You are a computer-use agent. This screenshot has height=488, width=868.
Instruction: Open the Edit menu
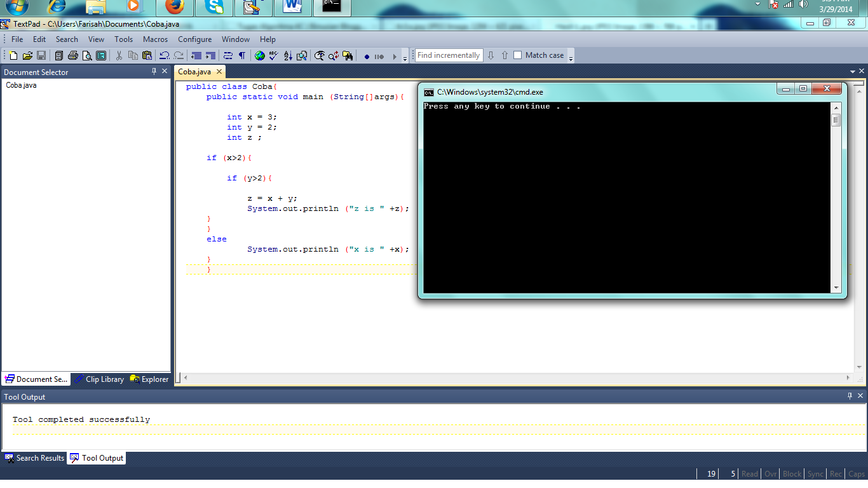point(39,39)
